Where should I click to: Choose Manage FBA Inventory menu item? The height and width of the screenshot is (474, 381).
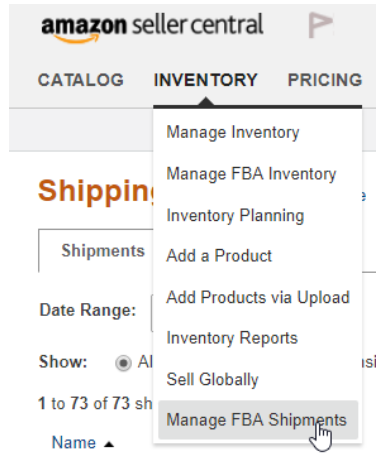tap(251, 174)
